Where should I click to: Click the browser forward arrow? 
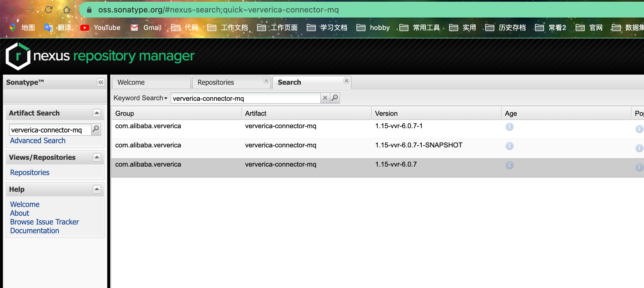tap(31, 10)
